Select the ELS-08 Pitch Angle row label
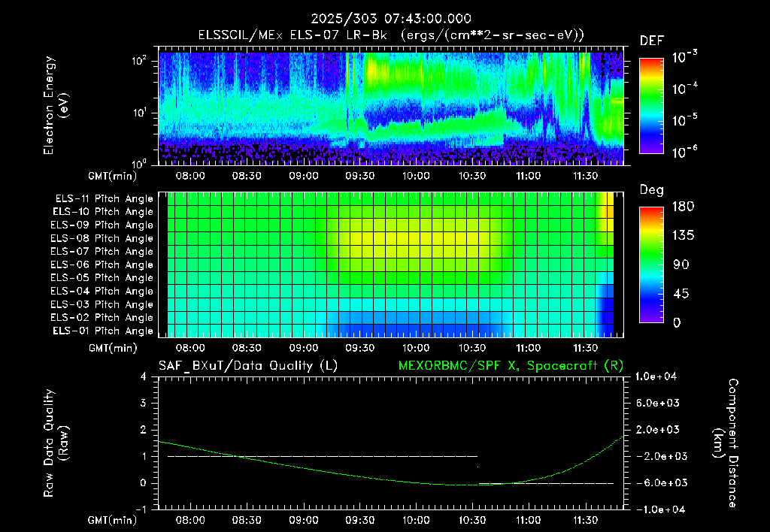This screenshot has height=532, width=770. coord(102,238)
